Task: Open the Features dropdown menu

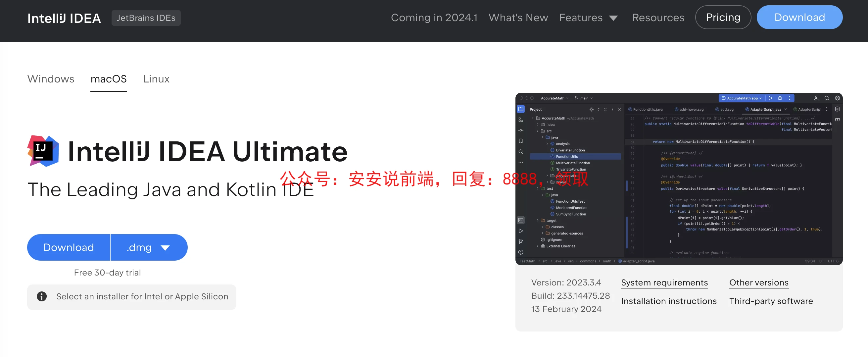Action: pos(588,18)
